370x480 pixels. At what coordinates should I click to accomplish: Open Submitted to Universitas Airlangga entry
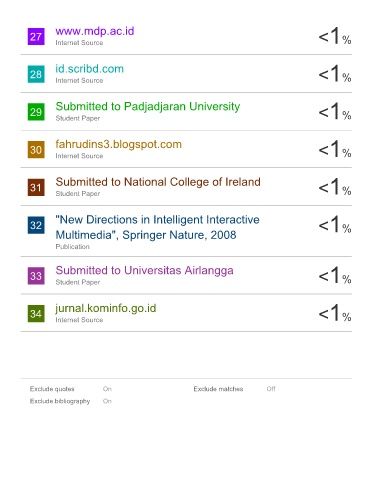[x=144, y=270]
